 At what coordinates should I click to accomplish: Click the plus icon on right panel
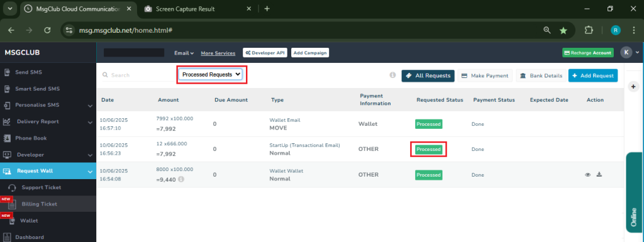click(633, 87)
